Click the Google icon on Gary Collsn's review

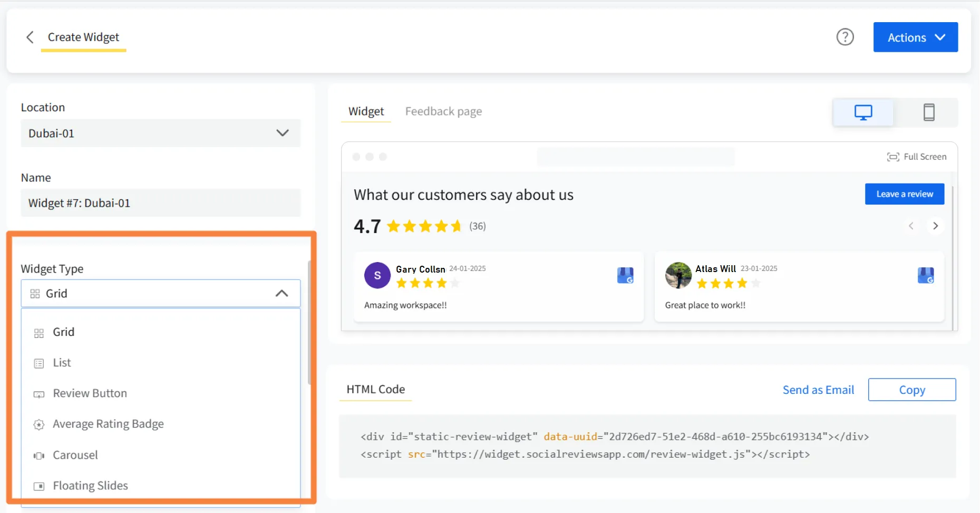[x=625, y=275]
